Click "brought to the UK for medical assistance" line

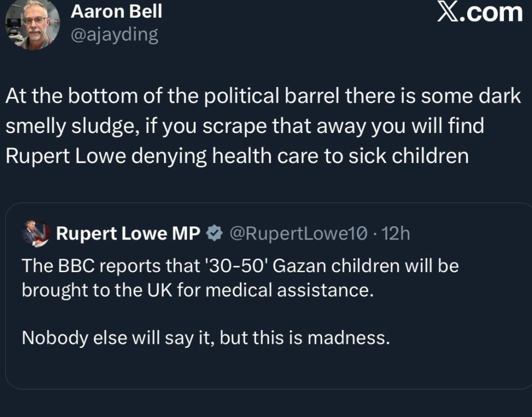tap(197, 290)
